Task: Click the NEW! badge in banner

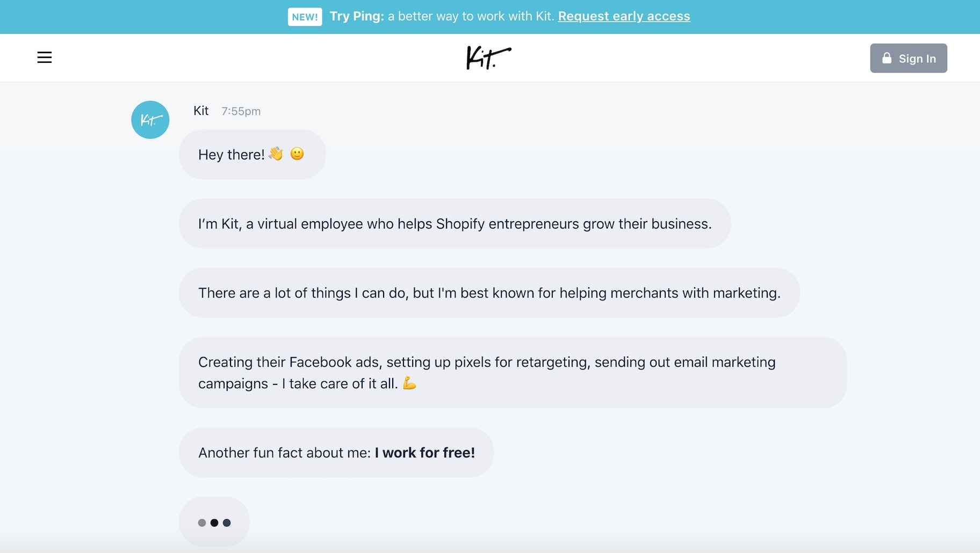Action: click(x=305, y=17)
